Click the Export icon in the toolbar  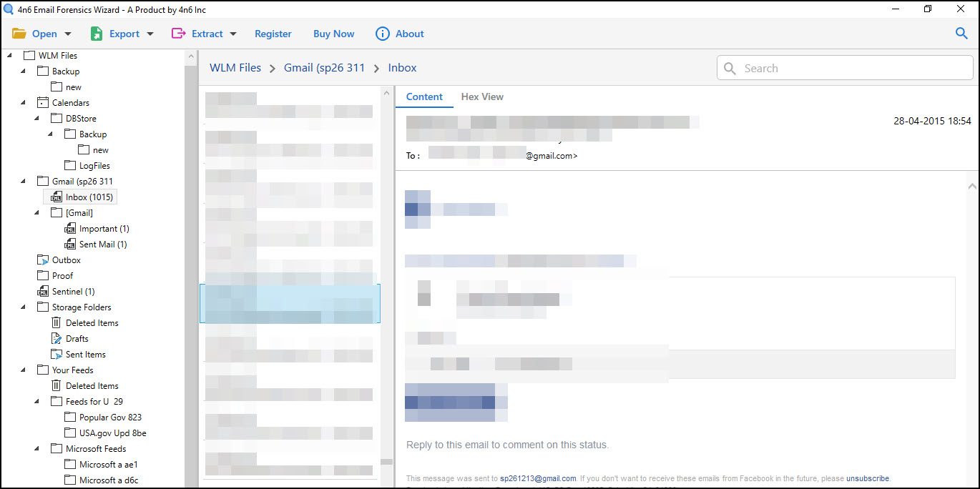click(97, 34)
